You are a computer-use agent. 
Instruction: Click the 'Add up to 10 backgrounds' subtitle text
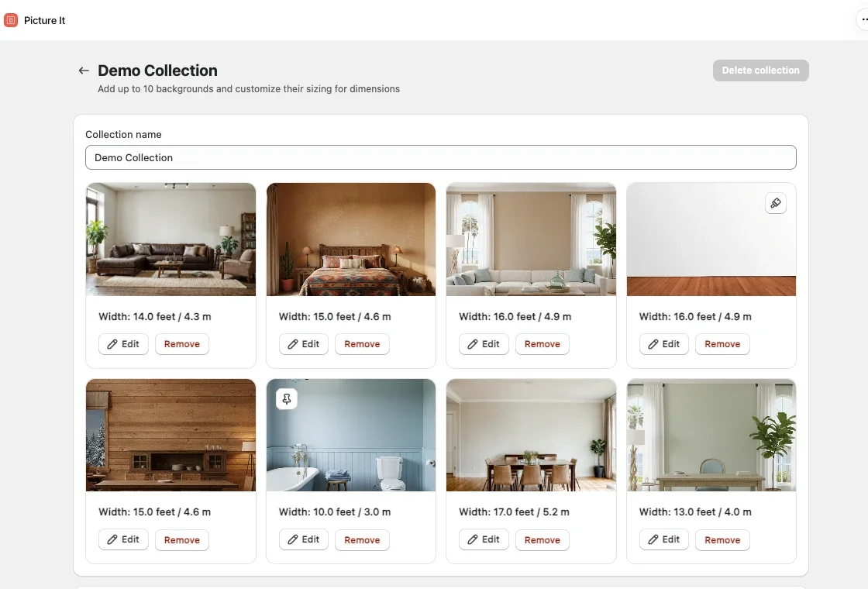click(x=249, y=88)
